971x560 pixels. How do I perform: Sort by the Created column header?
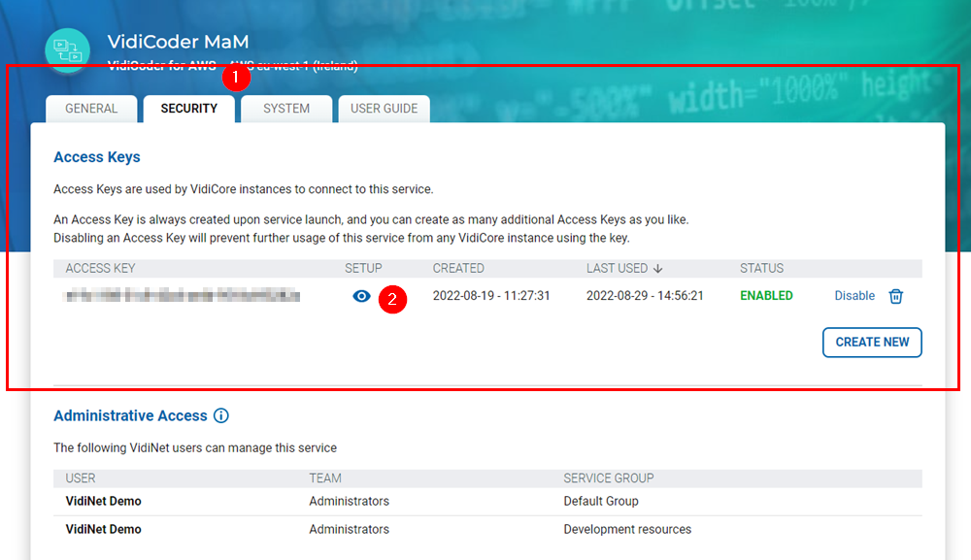click(x=458, y=269)
